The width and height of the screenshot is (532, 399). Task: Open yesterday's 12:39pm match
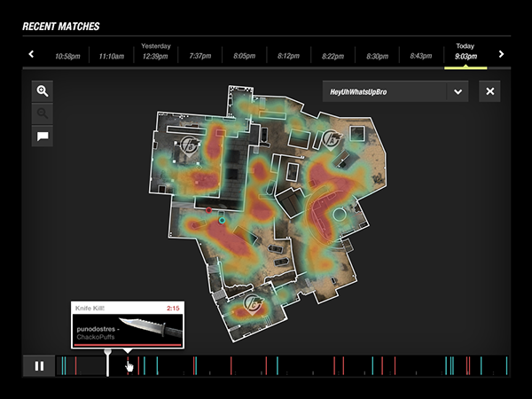(x=155, y=56)
